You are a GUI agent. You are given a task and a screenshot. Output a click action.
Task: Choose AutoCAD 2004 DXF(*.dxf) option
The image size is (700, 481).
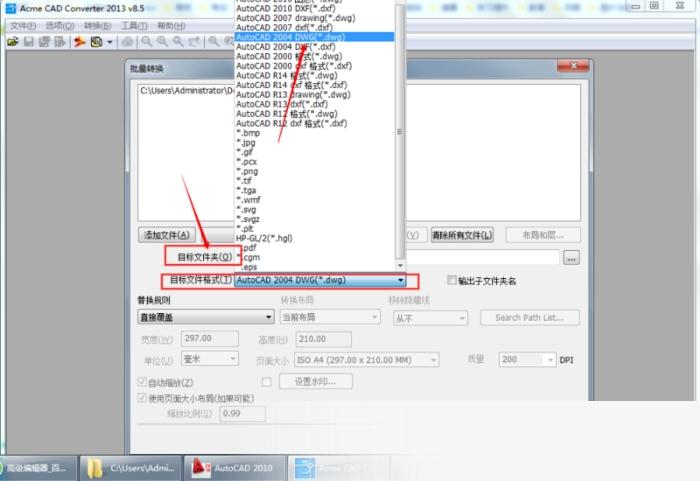point(314,46)
